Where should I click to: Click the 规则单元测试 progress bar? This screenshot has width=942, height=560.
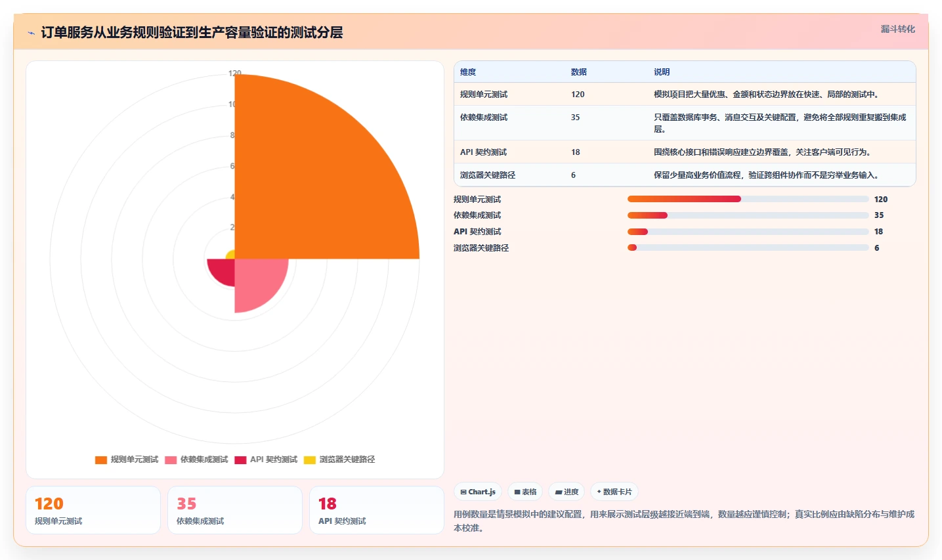tap(748, 199)
